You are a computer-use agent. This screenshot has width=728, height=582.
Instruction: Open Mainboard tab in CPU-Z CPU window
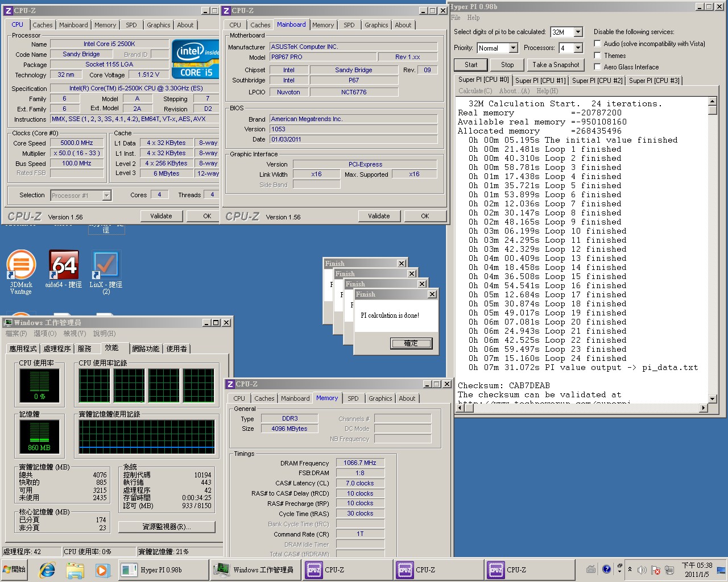tap(73, 25)
